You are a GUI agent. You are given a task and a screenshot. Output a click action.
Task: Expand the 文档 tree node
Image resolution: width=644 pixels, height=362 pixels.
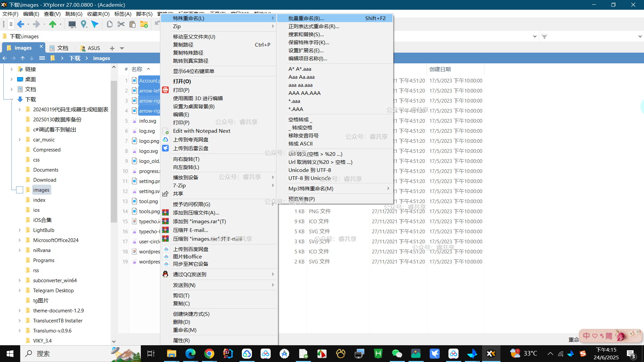point(11,89)
